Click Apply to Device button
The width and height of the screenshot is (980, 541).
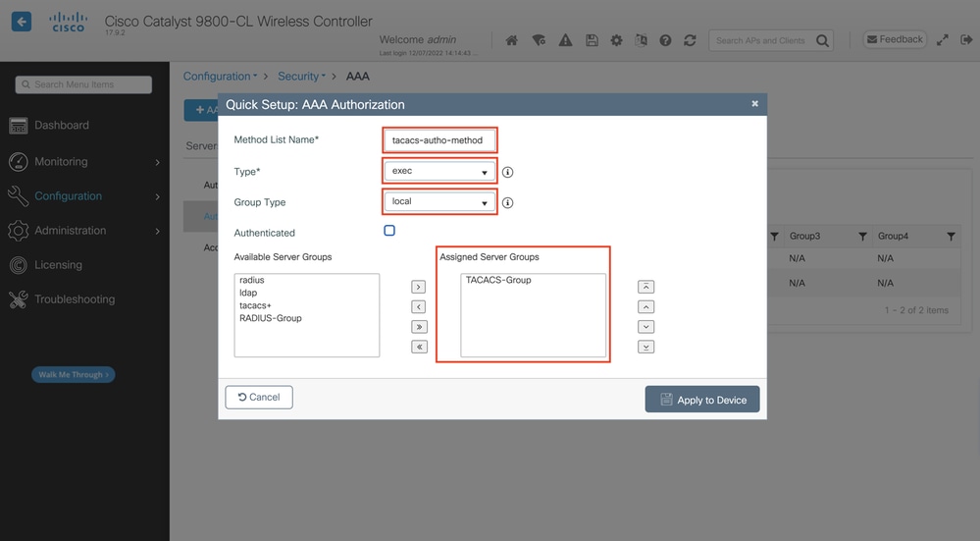702,399
